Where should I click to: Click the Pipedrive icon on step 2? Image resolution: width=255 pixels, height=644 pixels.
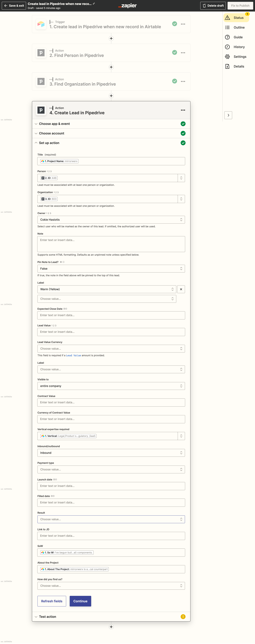pyautogui.click(x=41, y=53)
